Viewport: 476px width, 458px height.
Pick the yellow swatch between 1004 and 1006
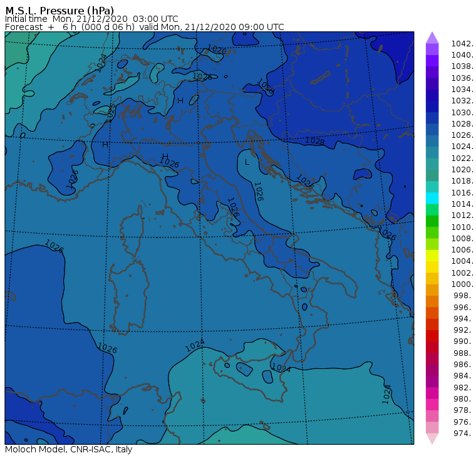tap(432, 256)
